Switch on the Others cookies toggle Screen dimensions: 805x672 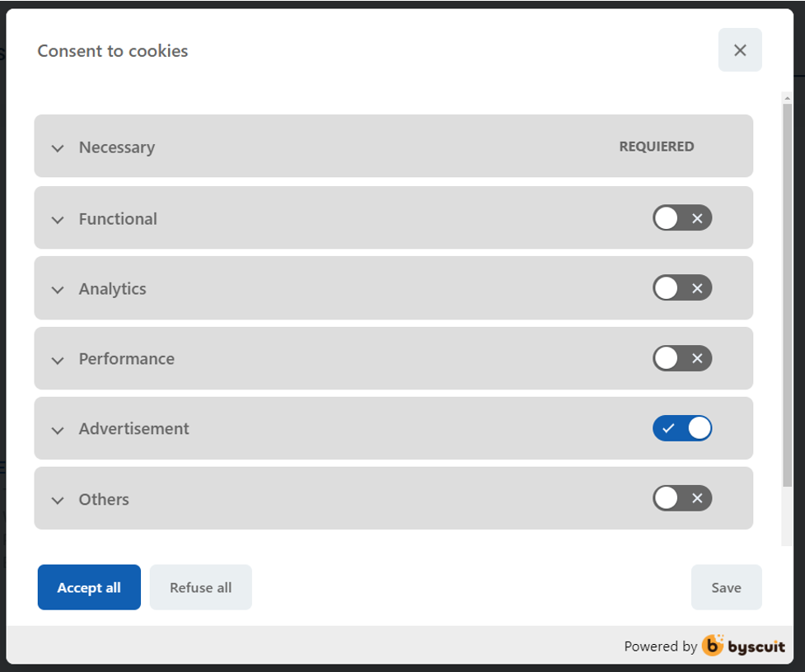coord(681,498)
